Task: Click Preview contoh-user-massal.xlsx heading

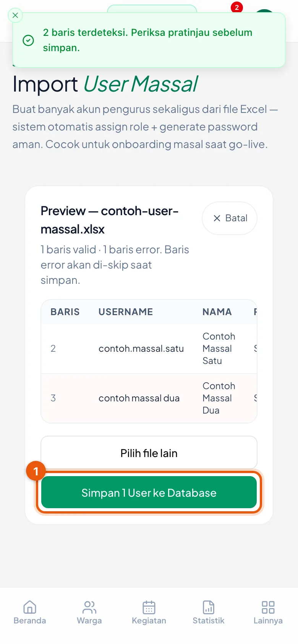Action: pyautogui.click(x=110, y=220)
